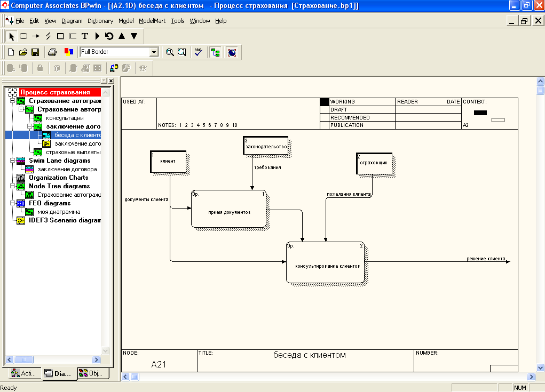545x392 pixels.
Task: Select the Text block T tool
Action: pos(84,36)
